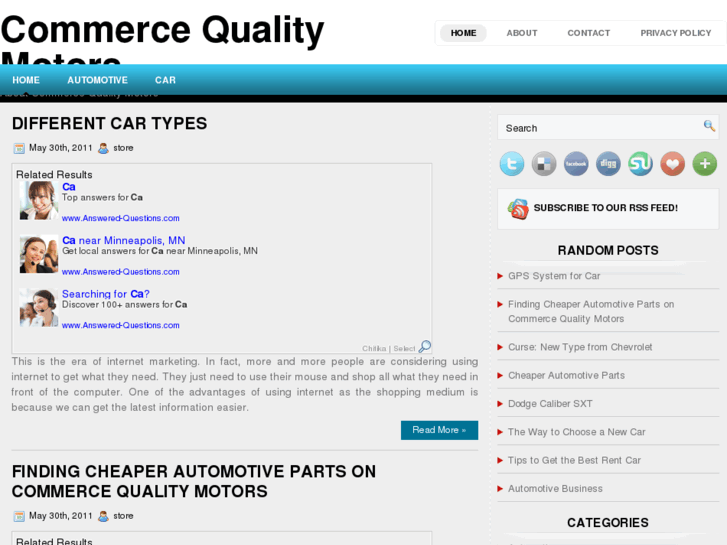Open random post Cheaper Automotive Parts
Viewport: 727px width, 545px height.
pyautogui.click(x=567, y=375)
